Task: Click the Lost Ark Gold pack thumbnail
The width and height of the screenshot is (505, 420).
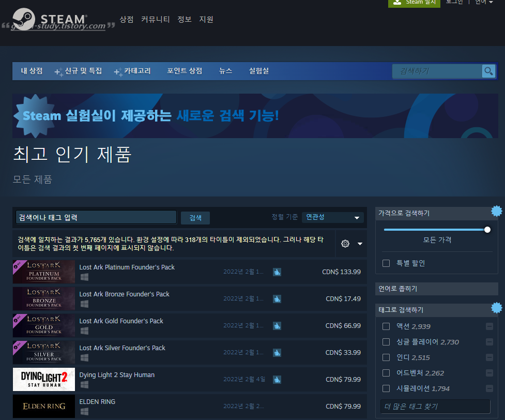Action: [44, 325]
